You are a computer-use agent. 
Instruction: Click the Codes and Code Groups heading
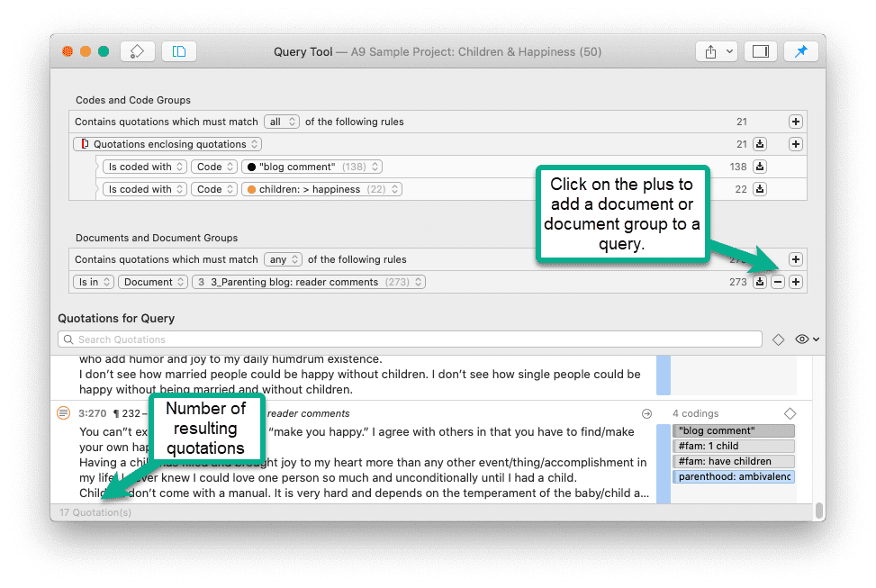pyautogui.click(x=133, y=100)
